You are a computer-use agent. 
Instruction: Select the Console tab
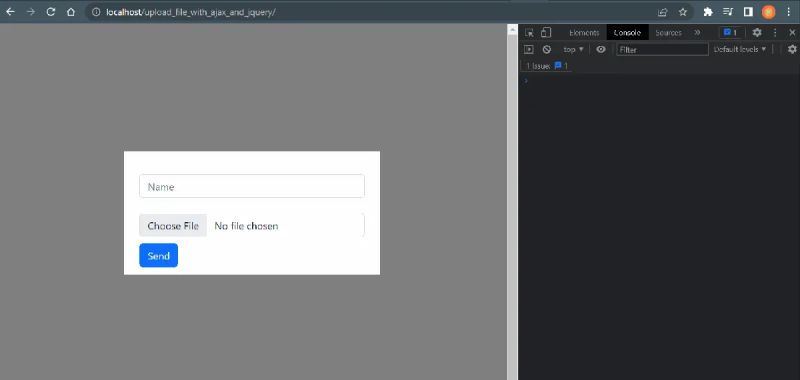pyautogui.click(x=627, y=33)
